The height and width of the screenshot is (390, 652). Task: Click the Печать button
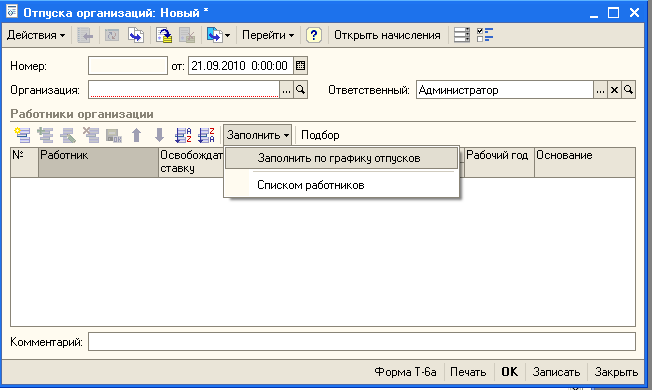468,372
